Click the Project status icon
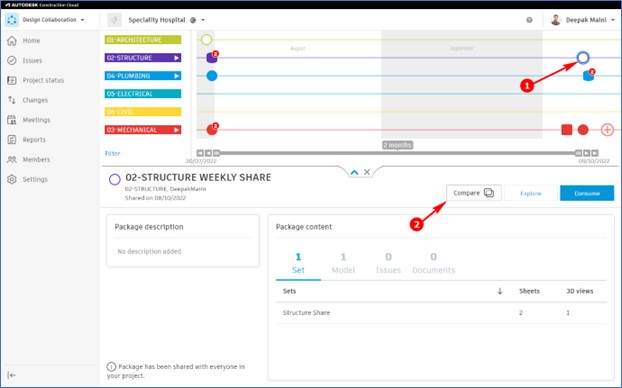The height and width of the screenshot is (388, 622). tap(12, 80)
